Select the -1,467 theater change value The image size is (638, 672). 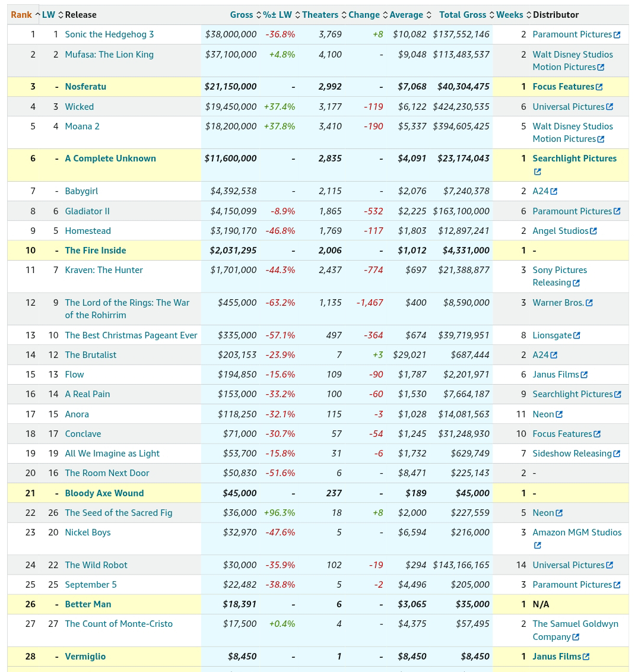(x=370, y=303)
